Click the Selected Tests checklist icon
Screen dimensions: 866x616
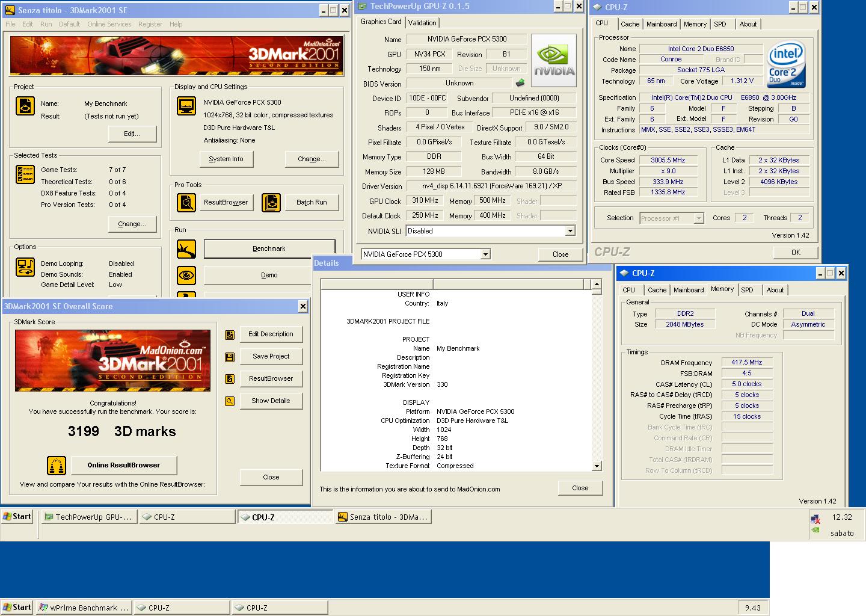[x=25, y=174]
